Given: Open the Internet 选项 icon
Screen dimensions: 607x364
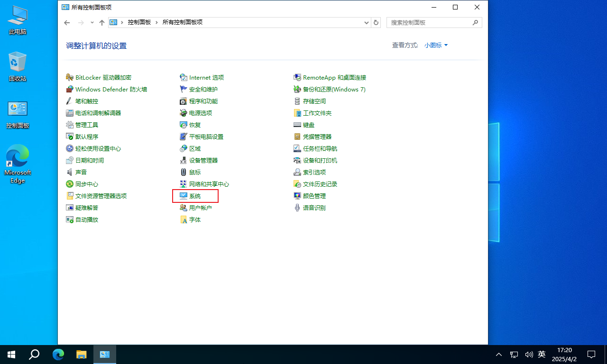Looking at the screenshot, I should (184, 77).
